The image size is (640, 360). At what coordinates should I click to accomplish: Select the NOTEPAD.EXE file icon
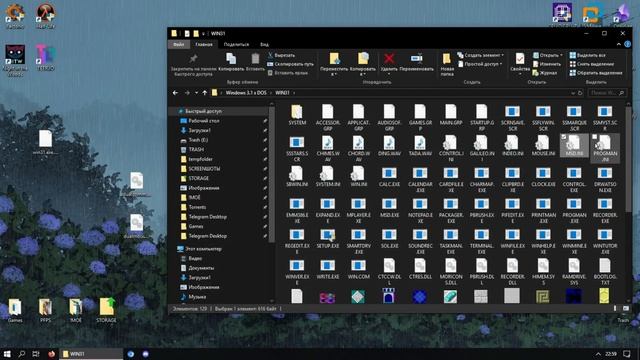420,204
